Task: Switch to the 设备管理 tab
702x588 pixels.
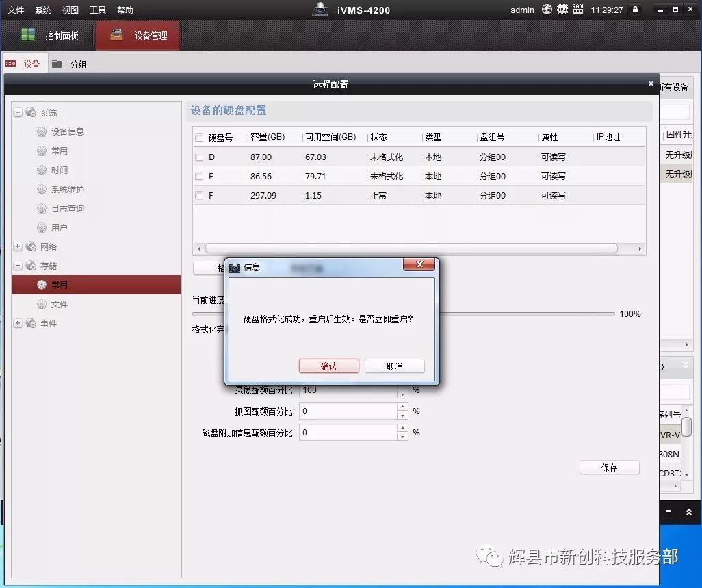Action: (138, 35)
